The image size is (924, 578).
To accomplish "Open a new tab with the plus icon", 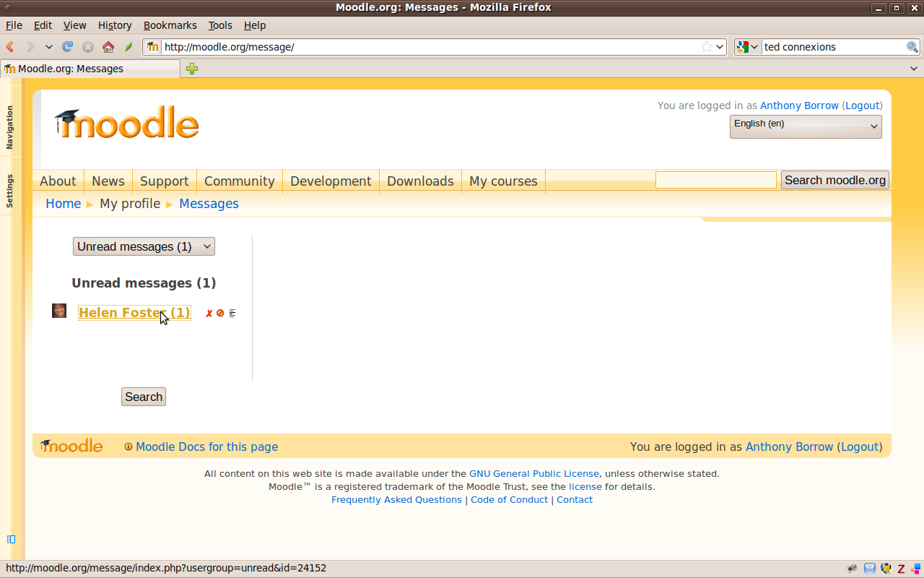I will point(192,69).
